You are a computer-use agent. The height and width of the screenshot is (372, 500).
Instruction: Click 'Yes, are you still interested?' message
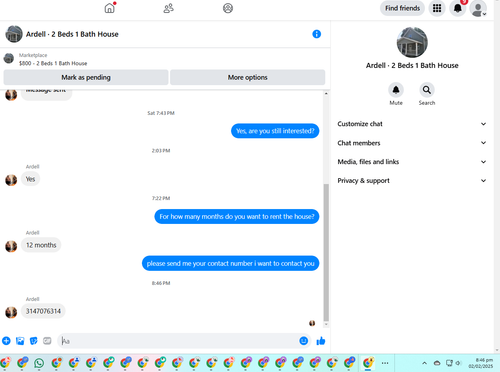[x=275, y=131]
